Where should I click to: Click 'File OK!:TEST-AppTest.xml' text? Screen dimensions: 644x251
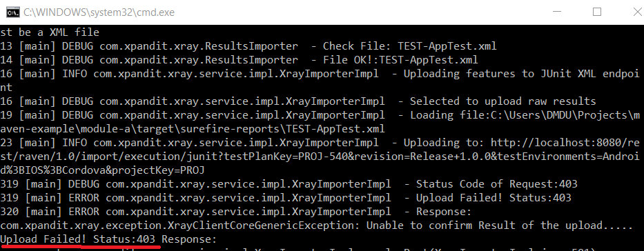pyautogui.click(x=400, y=60)
